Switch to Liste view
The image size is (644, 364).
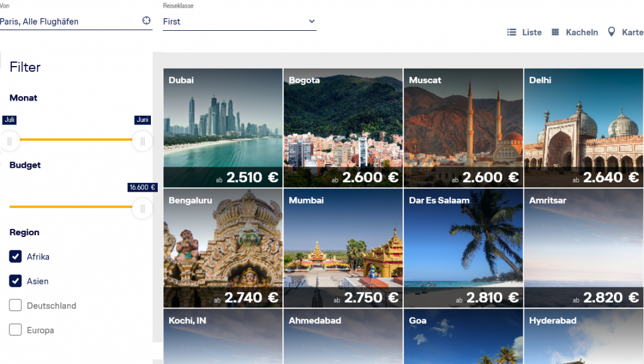pos(525,32)
